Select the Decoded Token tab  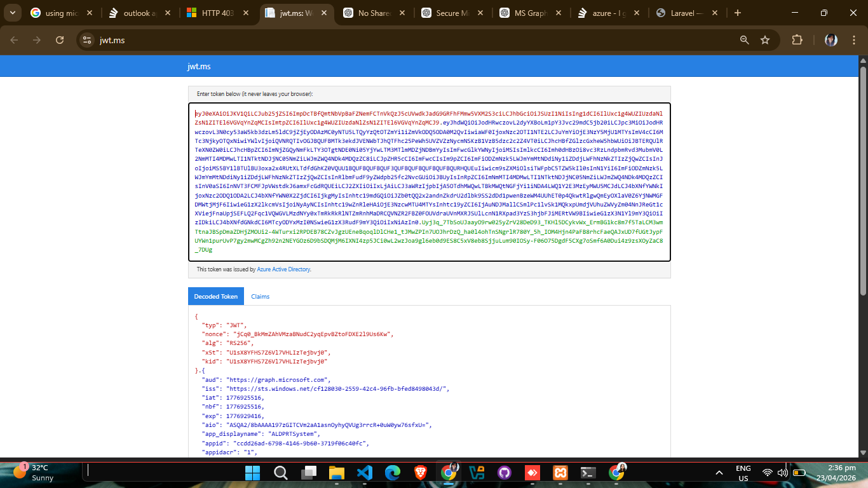(216, 297)
